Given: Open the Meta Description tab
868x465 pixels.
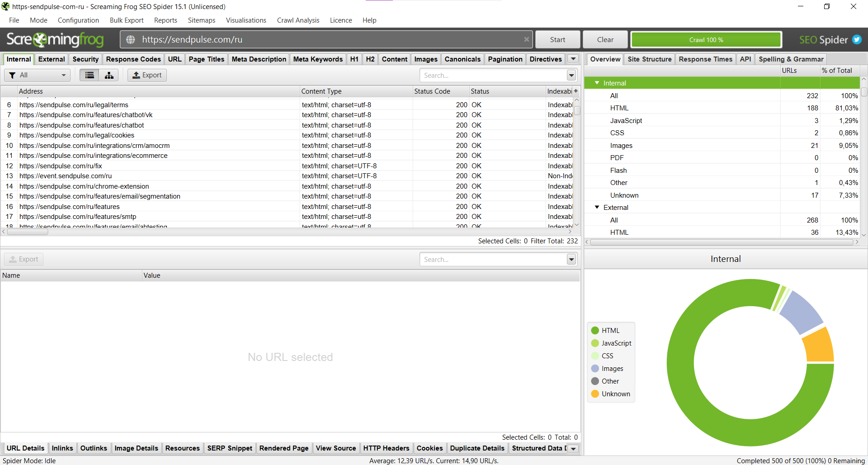Looking at the screenshot, I should [x=259, y=59].
